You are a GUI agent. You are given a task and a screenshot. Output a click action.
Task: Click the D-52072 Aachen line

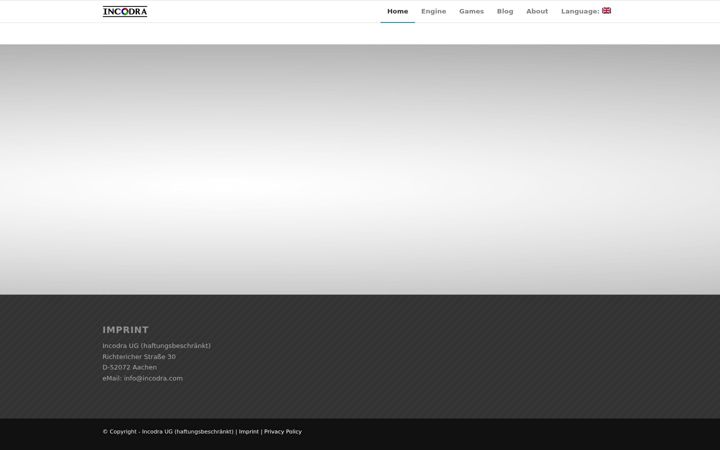(129, 367)
